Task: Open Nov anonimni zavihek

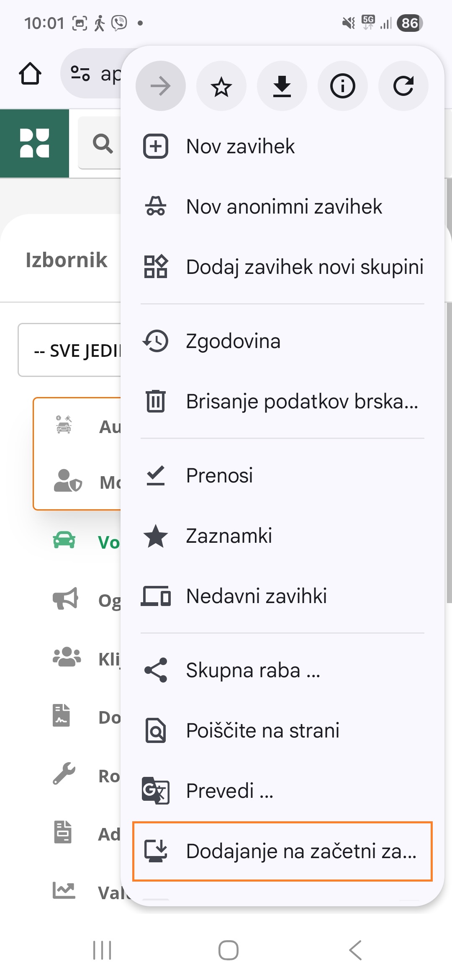Action: pyautogui.click(x=284, y=207)
